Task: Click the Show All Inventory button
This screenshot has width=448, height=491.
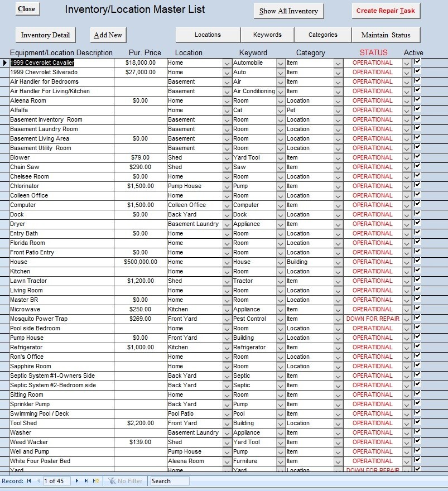Action: (288, 11)
